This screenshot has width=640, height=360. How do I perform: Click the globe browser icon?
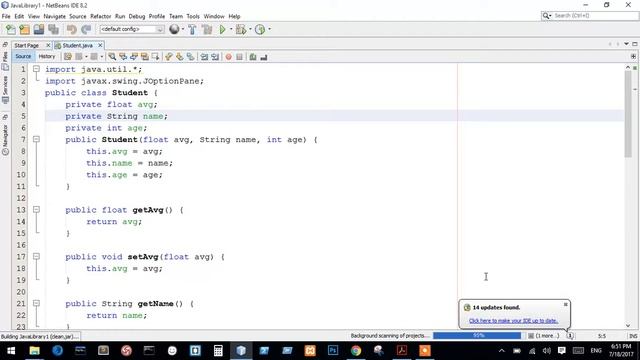pyautogui.click(x=174, y=29)
